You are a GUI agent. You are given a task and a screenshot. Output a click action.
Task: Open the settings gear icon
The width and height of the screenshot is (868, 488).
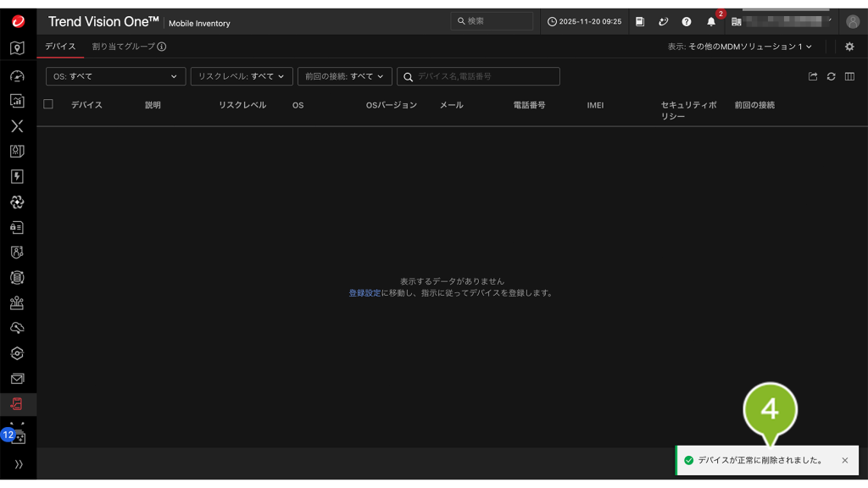pos(849,47)
